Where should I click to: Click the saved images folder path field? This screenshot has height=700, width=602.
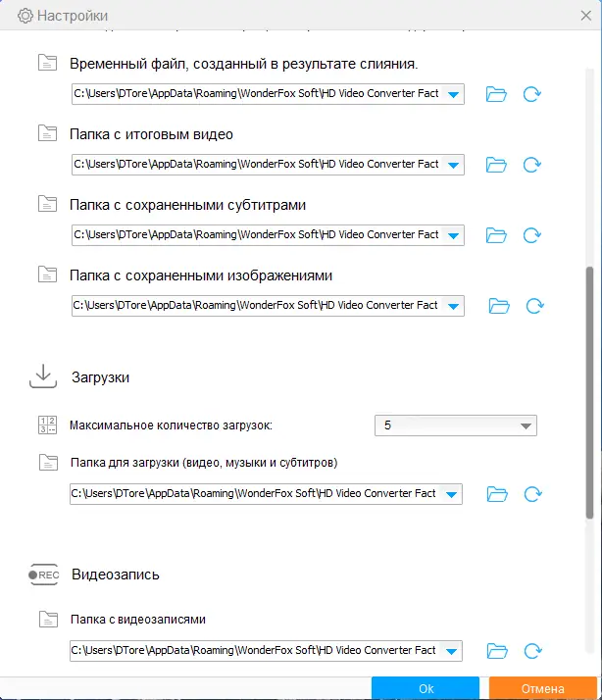point(257,306)
